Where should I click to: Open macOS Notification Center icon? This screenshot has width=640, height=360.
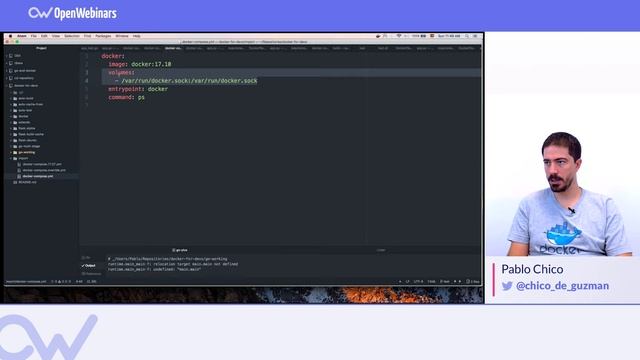[475, 36]
